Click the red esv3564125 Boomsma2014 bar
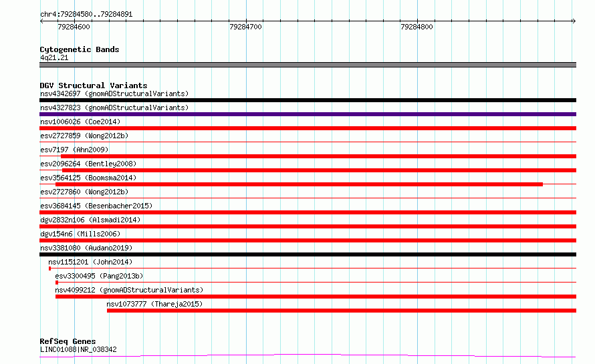This screenshot has height=364, width=595. coord(299,184)
